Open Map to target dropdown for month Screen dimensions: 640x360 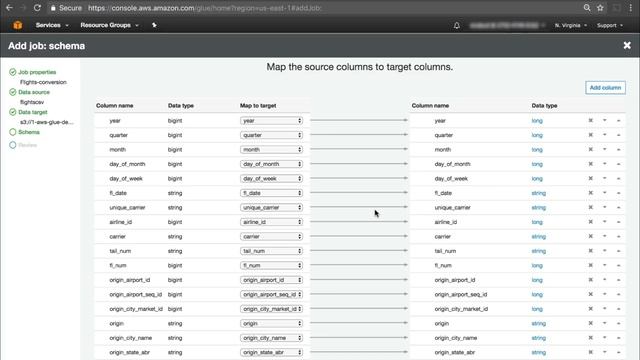coord(271,149)
